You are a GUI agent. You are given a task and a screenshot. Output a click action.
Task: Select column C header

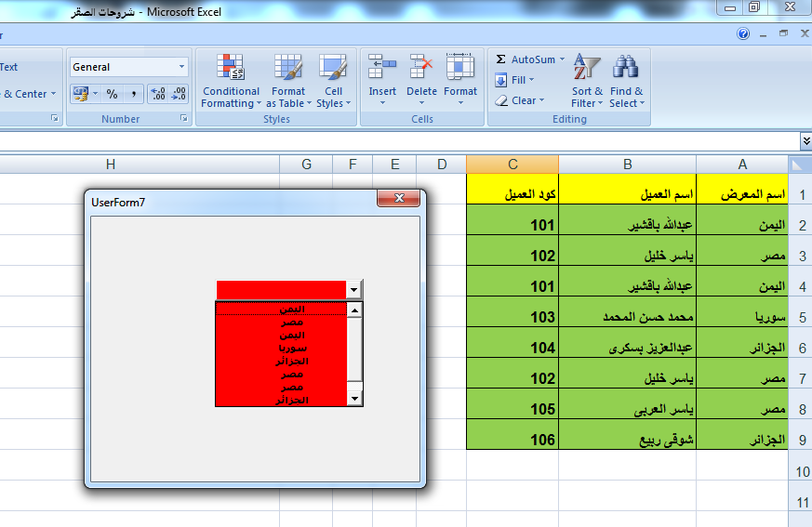[x=512, y=165]
